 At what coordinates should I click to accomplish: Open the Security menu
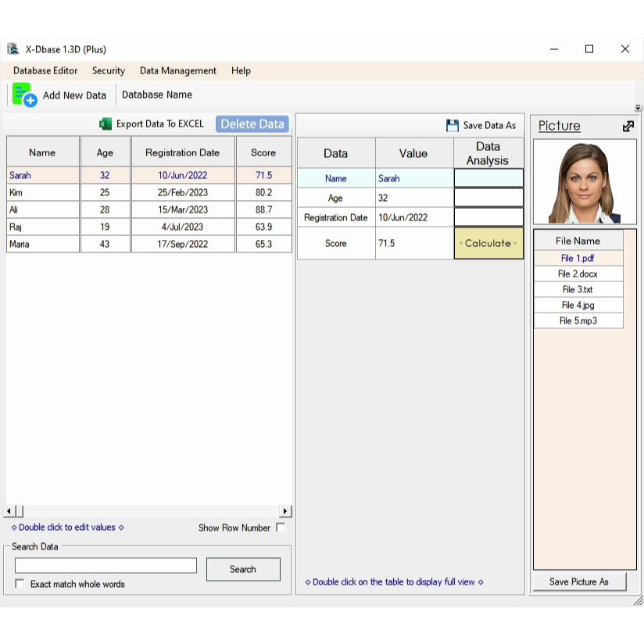(x=108, y=70)
